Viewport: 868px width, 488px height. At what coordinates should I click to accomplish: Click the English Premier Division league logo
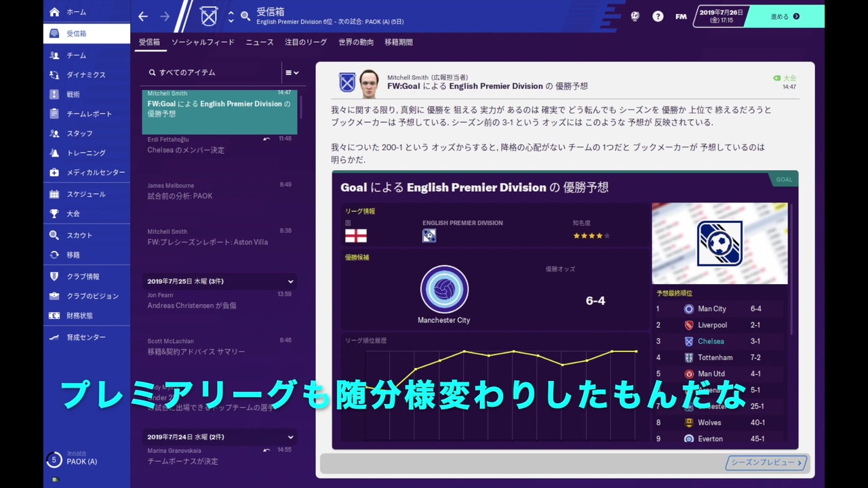[429, 236]
